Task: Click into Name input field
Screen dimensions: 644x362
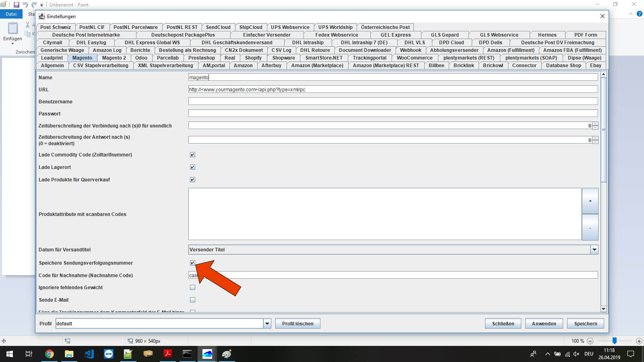Action: [393, 78]
